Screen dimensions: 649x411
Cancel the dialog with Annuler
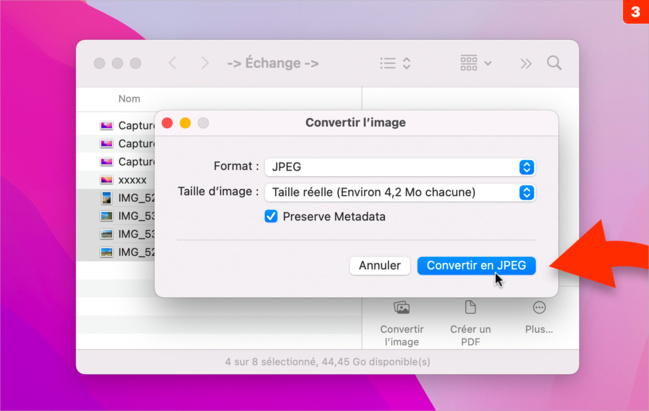coord(380,265)
